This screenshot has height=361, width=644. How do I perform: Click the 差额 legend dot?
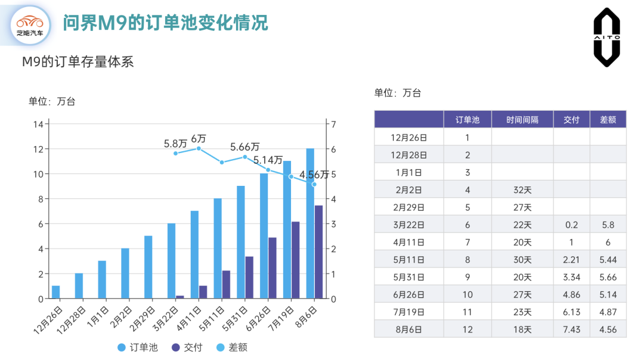tap(221, 347)
